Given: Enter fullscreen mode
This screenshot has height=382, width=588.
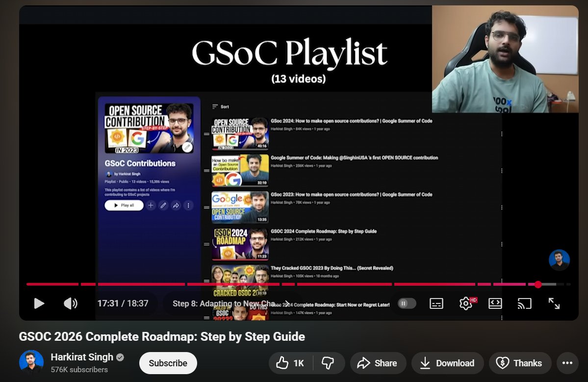Looking at the screenshot, I should (x=554, y=303).
